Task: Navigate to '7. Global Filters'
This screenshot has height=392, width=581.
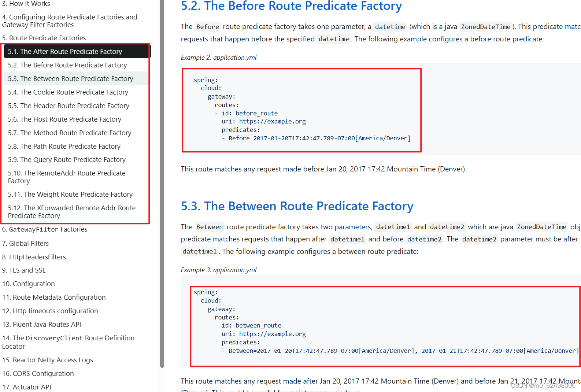Action: [x=25, y=244]
